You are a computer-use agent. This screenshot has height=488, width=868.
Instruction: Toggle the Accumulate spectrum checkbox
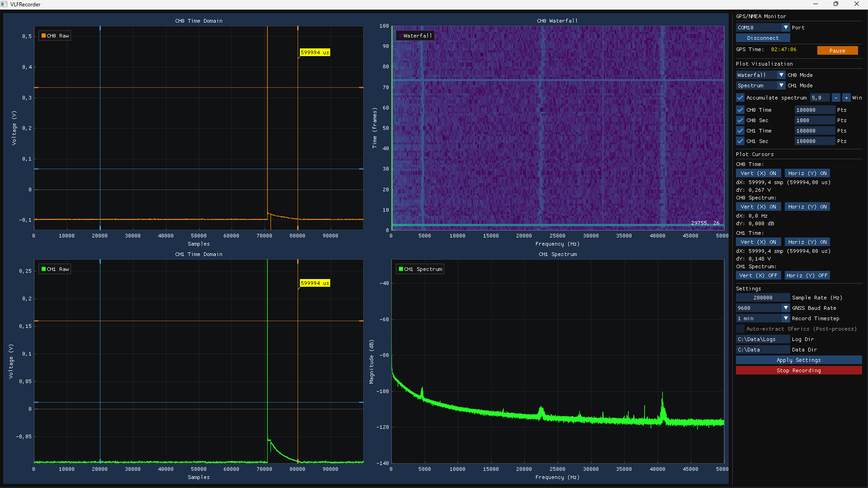click(740, 98)
